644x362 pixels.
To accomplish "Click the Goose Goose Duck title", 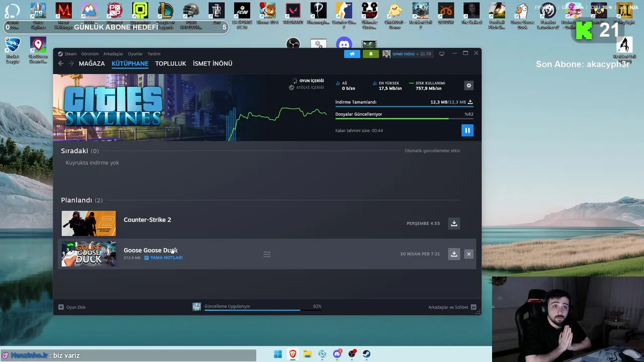I will [x=150, y=250].
